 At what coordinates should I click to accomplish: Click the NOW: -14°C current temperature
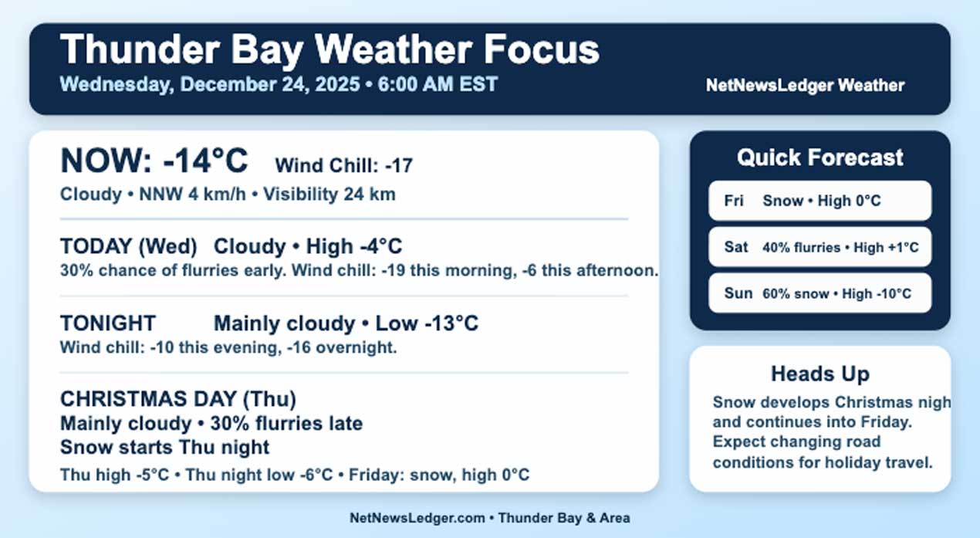point(154,161)
